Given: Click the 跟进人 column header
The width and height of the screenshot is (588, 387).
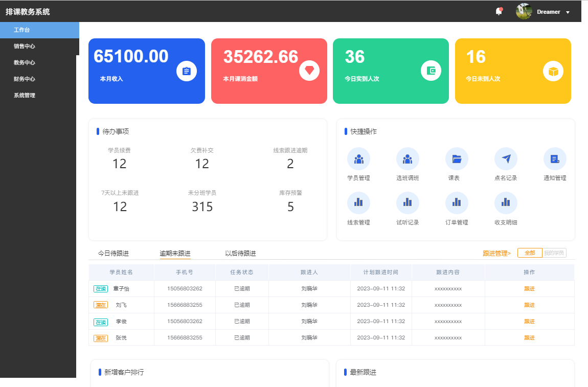Looking at the screenshot, I should coord(309,272).
